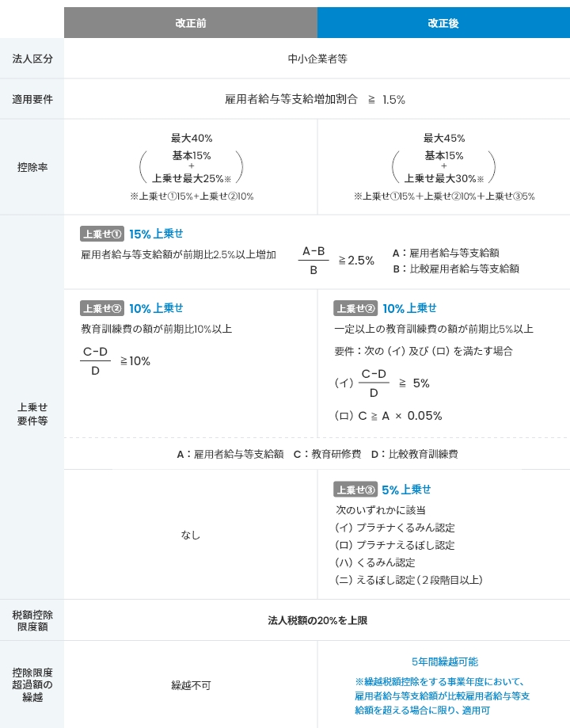Click the 上乗せ② badge under 改正後
This screenshot has height=728, width=570.
click(x=355, y=308)
